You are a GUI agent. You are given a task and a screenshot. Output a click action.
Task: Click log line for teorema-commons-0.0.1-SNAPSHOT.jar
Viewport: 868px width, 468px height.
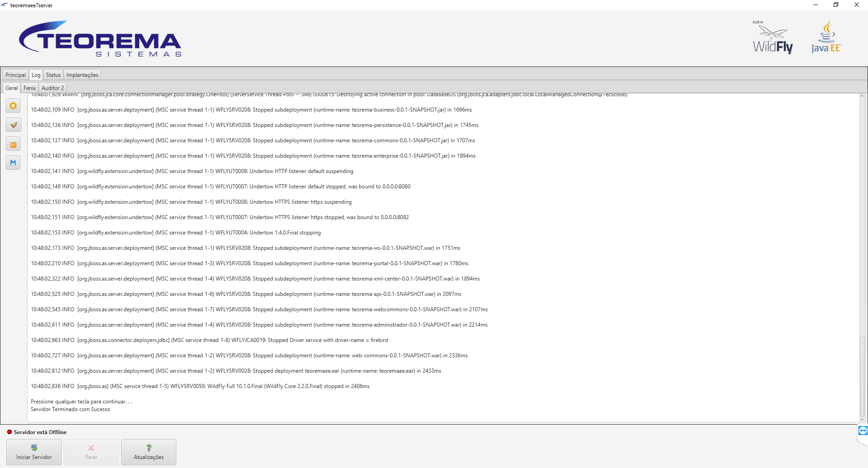[253, 140]
